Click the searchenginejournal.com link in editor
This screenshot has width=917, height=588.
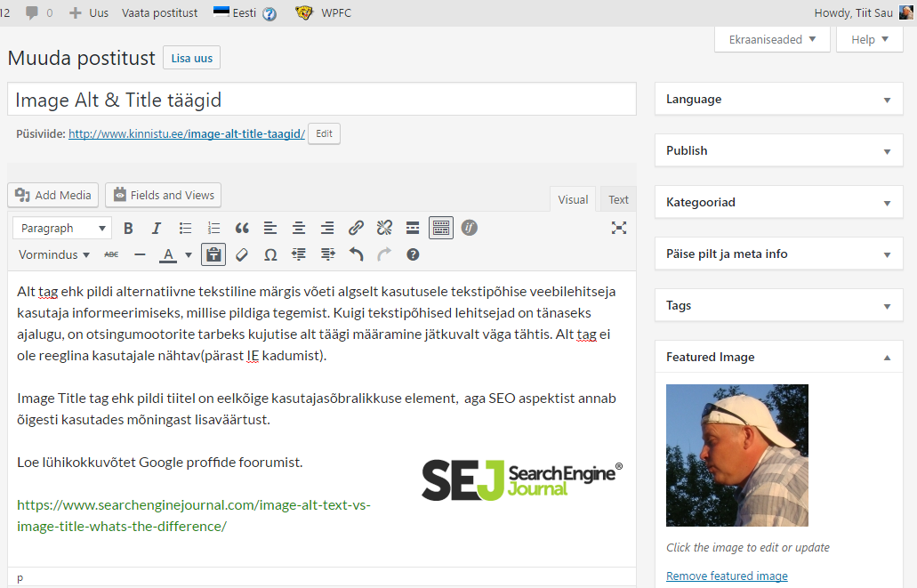[x=194, y=515]
